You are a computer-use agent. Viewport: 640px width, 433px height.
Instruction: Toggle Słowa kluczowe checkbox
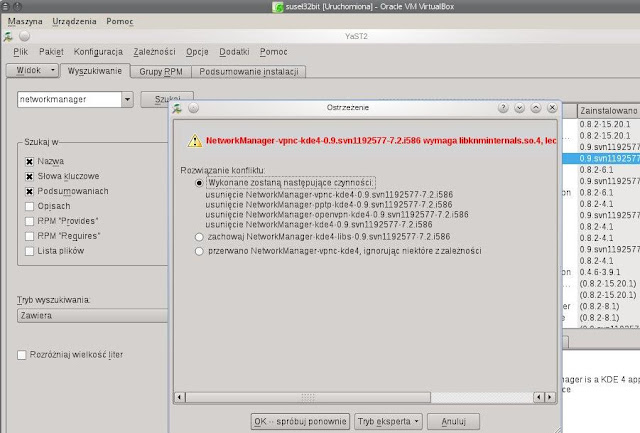tap(29, 177)
